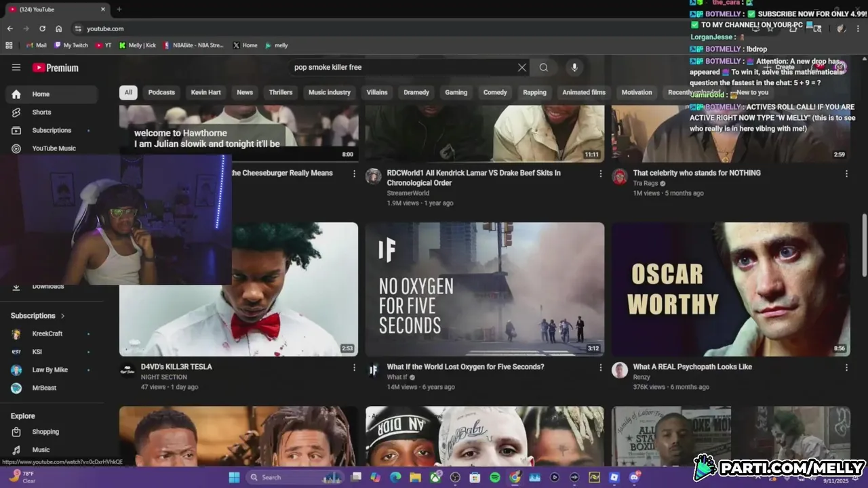Open Shorts in the sidebar

pos(52,112)
